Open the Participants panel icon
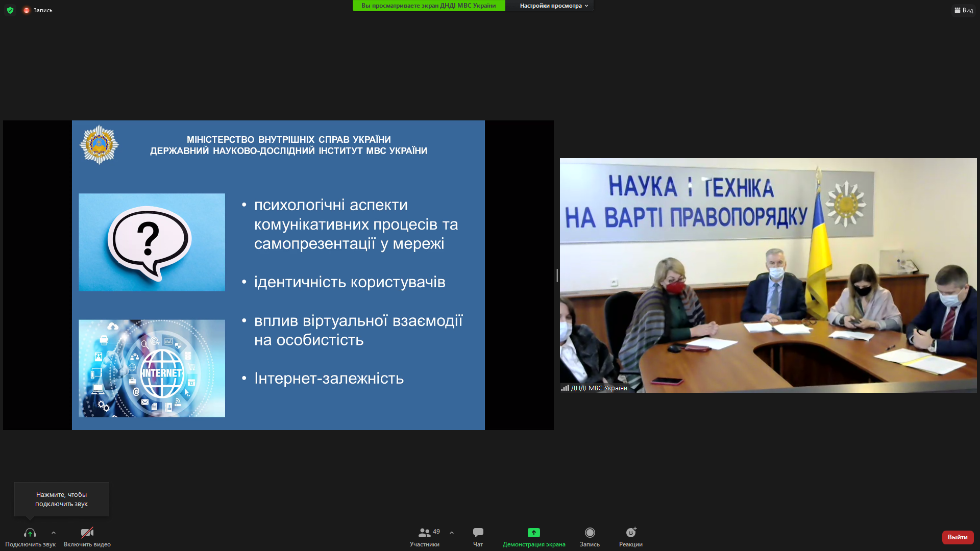The width and height of the screenshot is (980, 551). coord(424,533)
